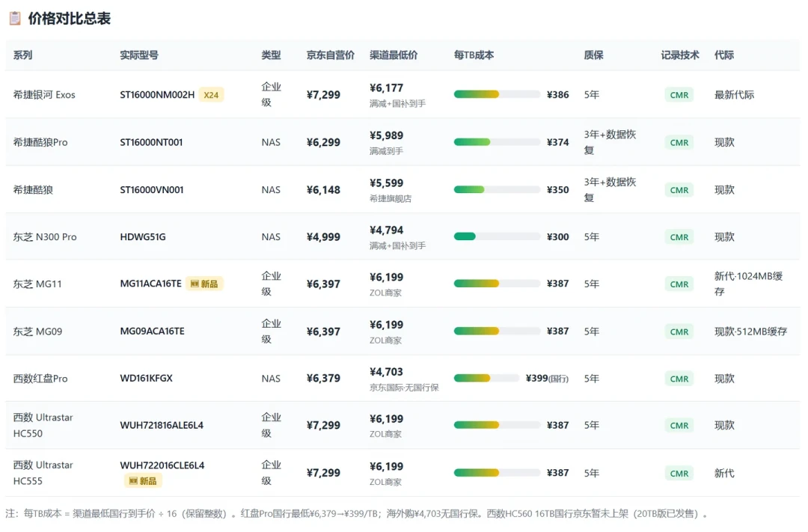Click the 代际 column header

click(724, 55)
